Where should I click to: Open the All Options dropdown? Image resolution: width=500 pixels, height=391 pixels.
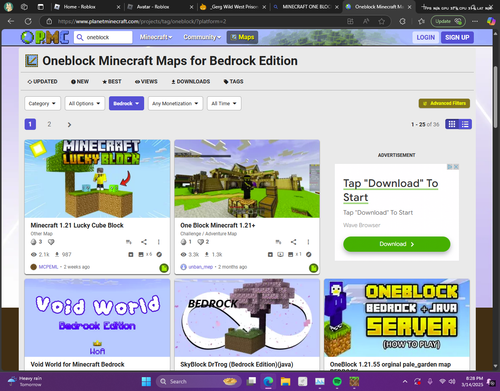coord(85,103)
